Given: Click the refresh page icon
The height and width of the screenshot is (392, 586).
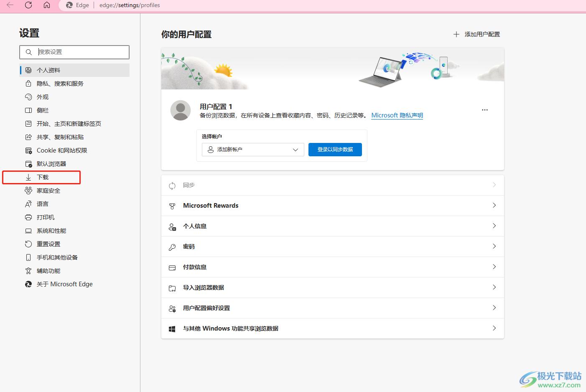Looking at the screenshot, I should tap(28, 5).
